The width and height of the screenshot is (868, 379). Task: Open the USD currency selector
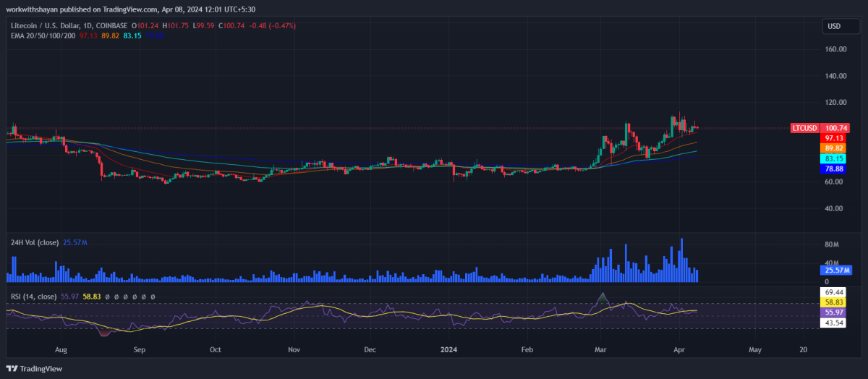pos(834,27)
